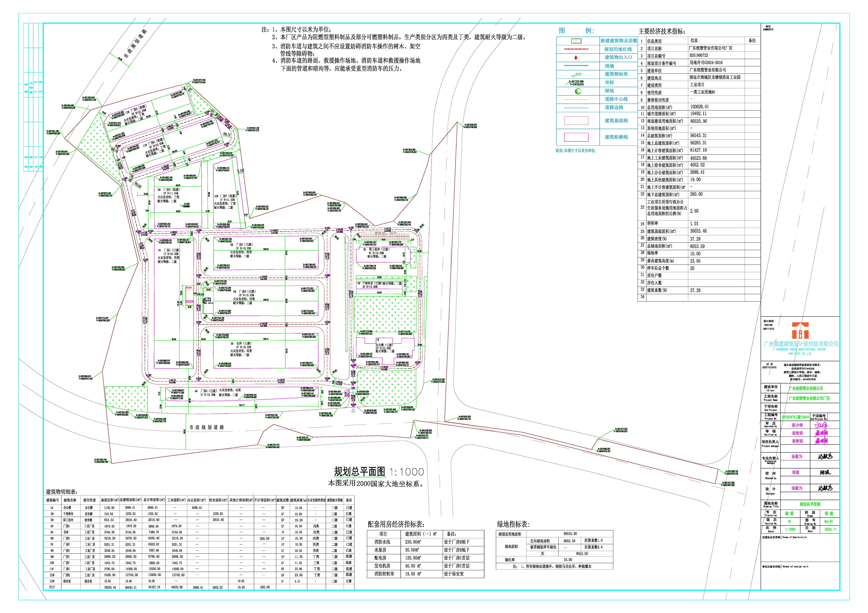Viewport: 868px width, 613px height.
Task: Click the 仓库 name cell in row 5#
Action: click(66, 532)
